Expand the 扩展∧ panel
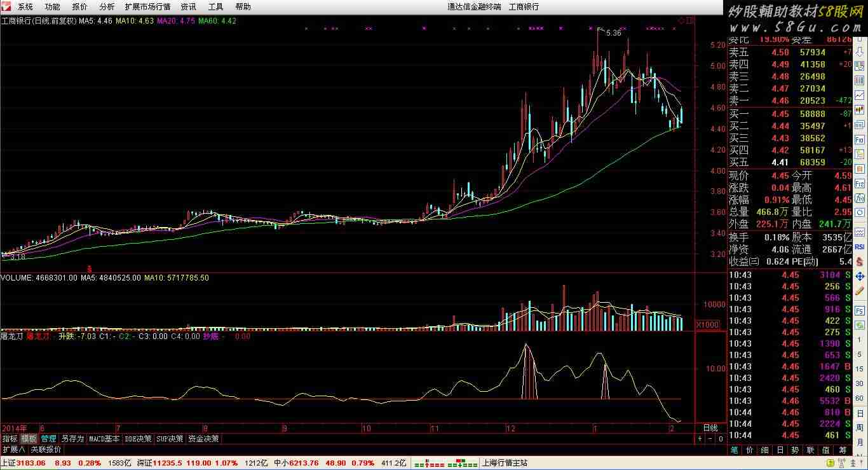This screenshot has height=470, width=868. click(x=14, y=449)
